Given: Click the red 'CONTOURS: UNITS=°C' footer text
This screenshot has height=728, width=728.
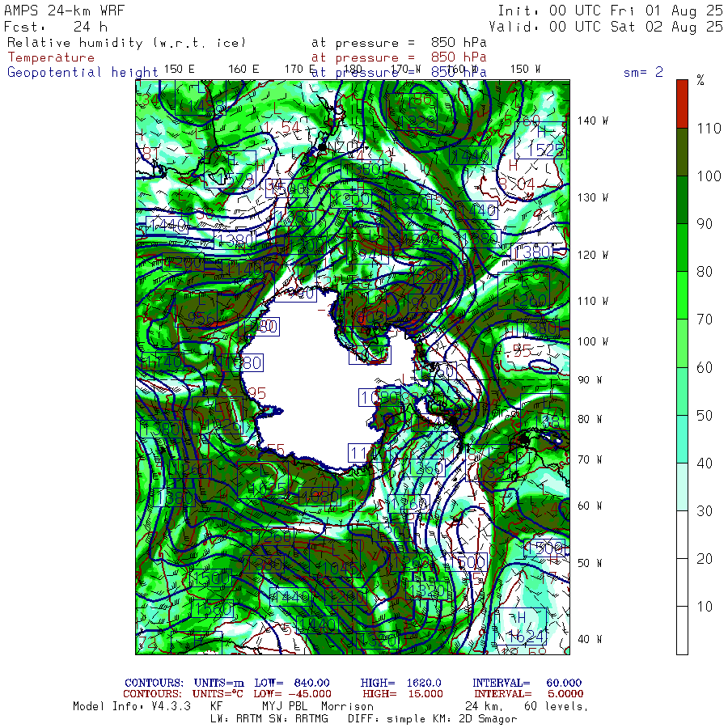Looking at the screenshot, I should click(x=184, y=694).
